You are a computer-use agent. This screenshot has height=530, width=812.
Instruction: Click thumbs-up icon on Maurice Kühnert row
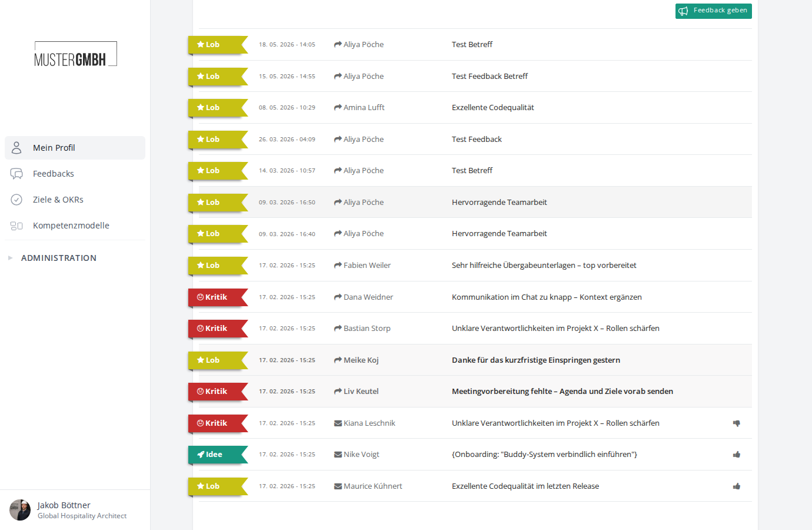[736, 486]
